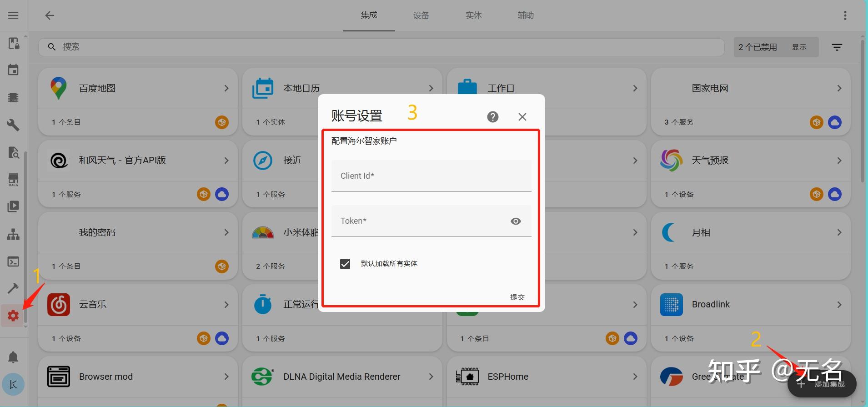This screenshot has height=407, width=868.
Task: Toggle the 默认加载所有实体 checkbox
Action: click(345, 264)
